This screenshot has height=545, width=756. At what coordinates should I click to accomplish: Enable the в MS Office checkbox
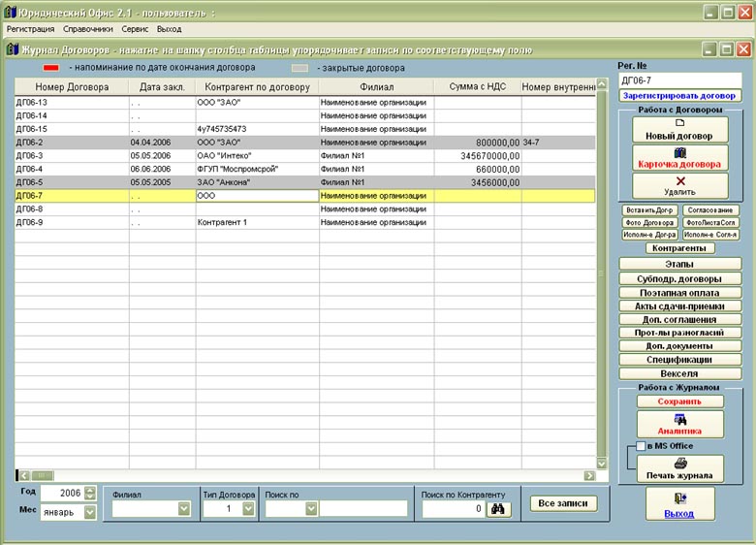tap(641, 446)
